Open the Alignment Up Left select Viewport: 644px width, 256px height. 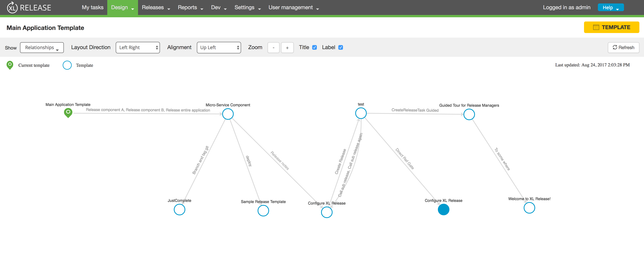click(x=219, y=48)
